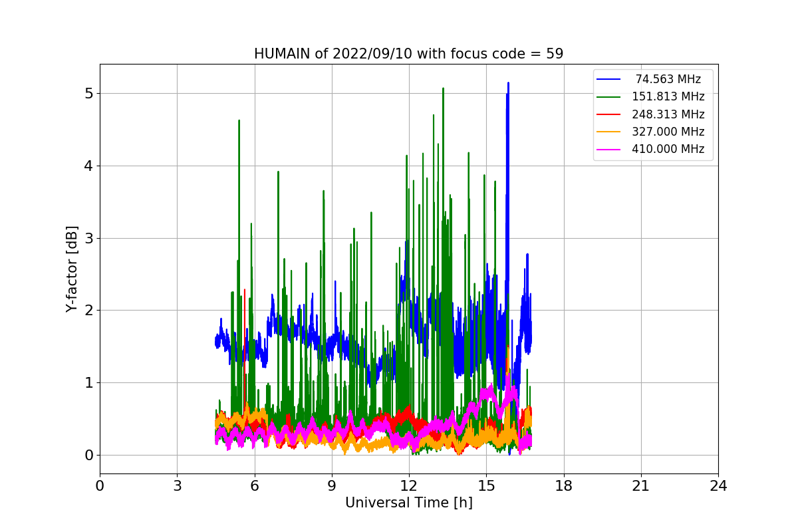
Task: Click the plot title HUMAIN of 2022/09/10
Action: tap(409, 54)
